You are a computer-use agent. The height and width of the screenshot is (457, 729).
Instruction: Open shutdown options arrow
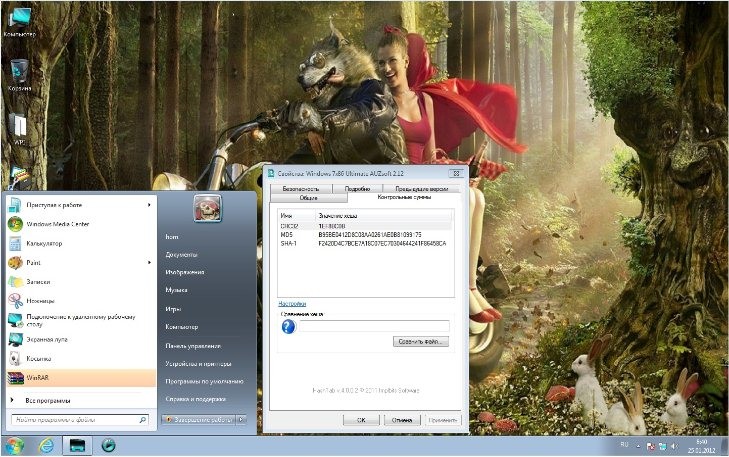click(x=241, y=419)
